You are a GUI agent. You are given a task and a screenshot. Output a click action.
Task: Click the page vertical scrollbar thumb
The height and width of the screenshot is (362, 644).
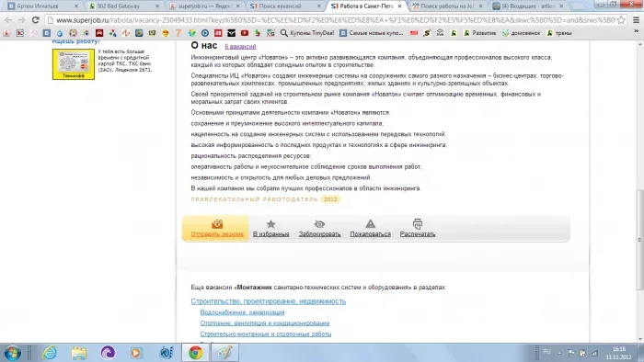pos(640,240)
